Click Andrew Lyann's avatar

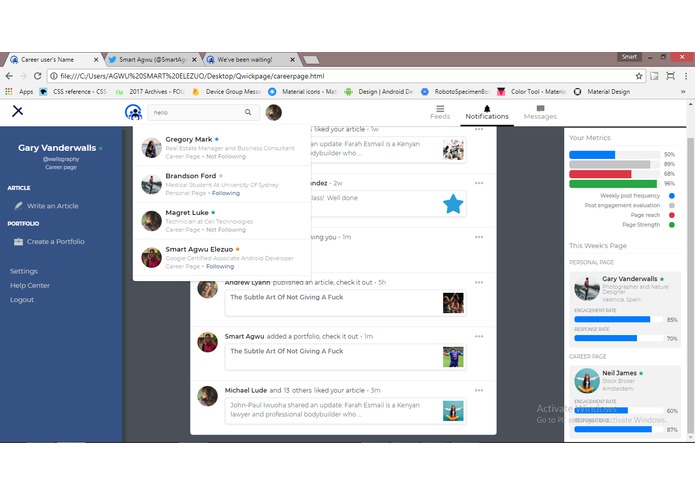point(207,288)
